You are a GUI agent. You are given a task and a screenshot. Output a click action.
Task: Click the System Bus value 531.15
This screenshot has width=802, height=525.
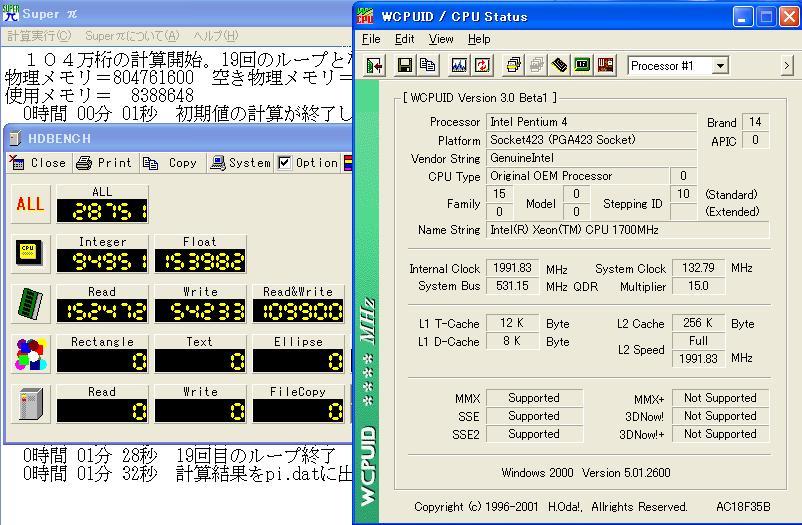pos(512,286)
